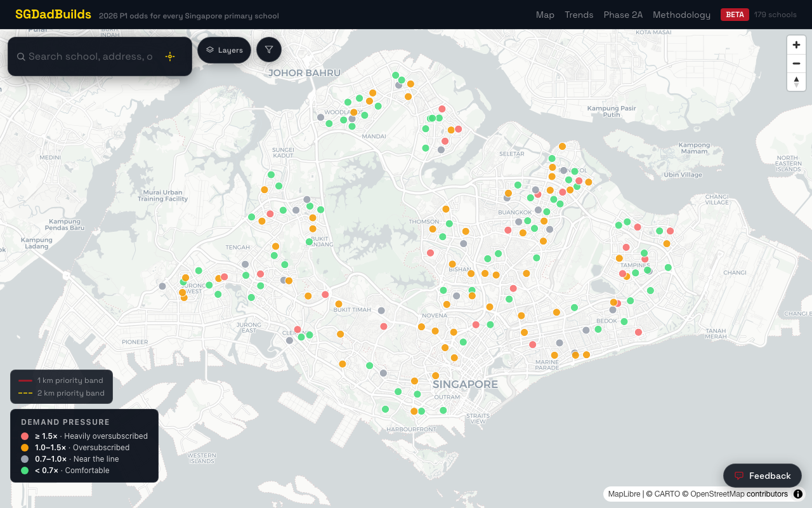Zoom in with the plus button
This screenshot has height=508, width=812.
click(796, 45)
